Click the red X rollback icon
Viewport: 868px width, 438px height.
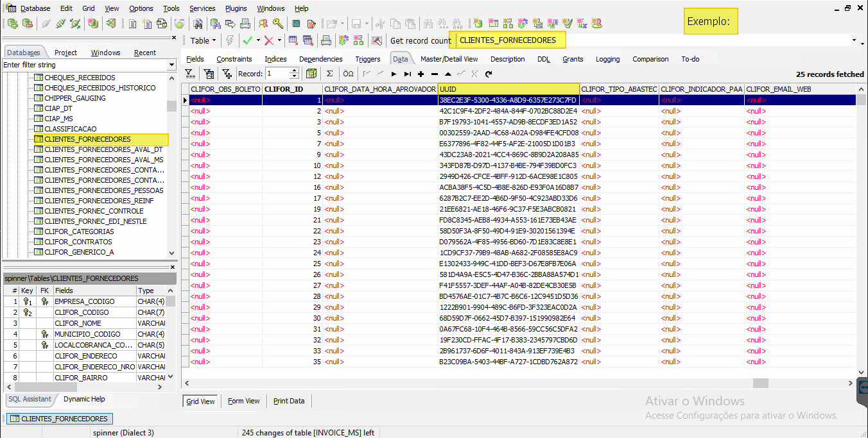(x=268, y=40)
